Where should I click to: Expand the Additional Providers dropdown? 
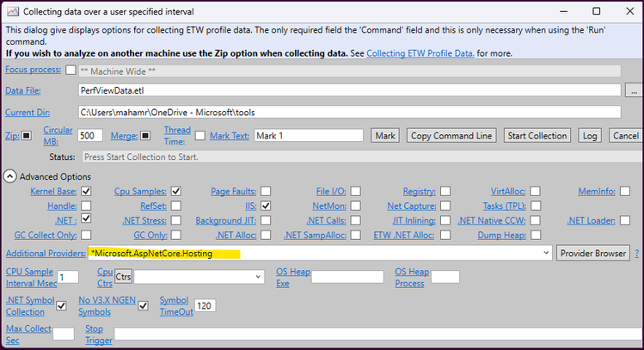click(546, 253)
